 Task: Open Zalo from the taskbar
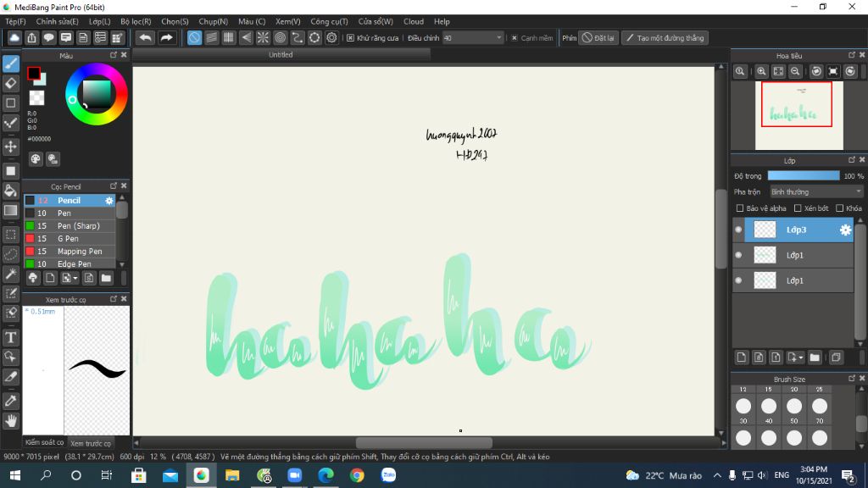pos(388,474)
